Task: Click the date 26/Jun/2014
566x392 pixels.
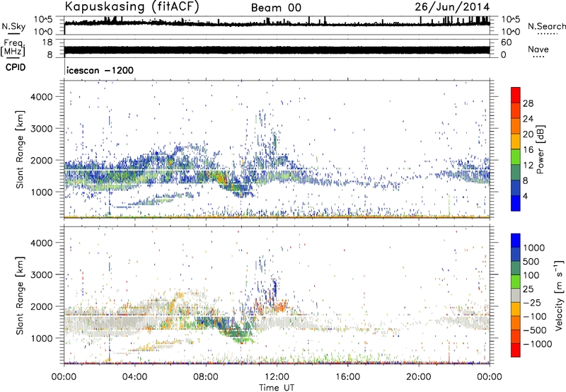Action: (x=452, y=6)
